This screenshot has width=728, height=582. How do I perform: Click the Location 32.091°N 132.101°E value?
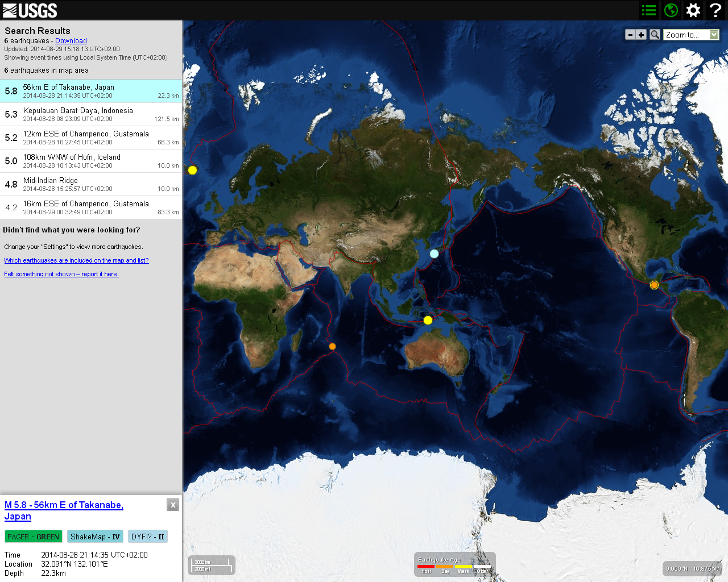(x=75, y=564)
